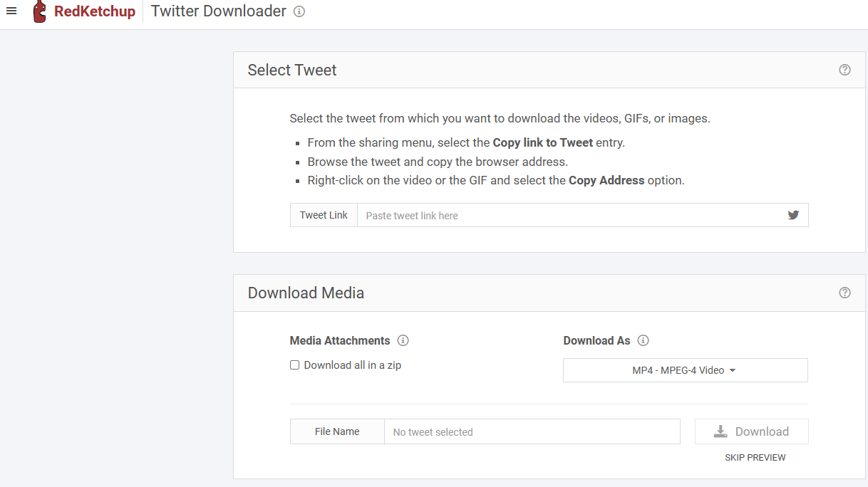868x487 pixels.
Task: Click the Twitter Downloader page title
Action: click(219, 11)
